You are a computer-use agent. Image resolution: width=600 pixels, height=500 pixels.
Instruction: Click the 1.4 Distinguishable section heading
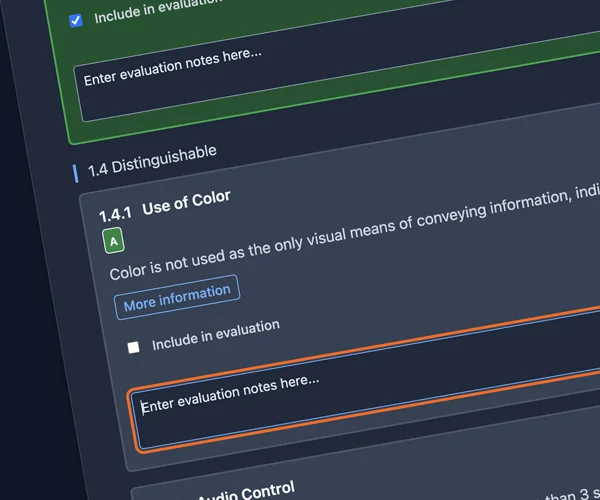tap(152, 161)
